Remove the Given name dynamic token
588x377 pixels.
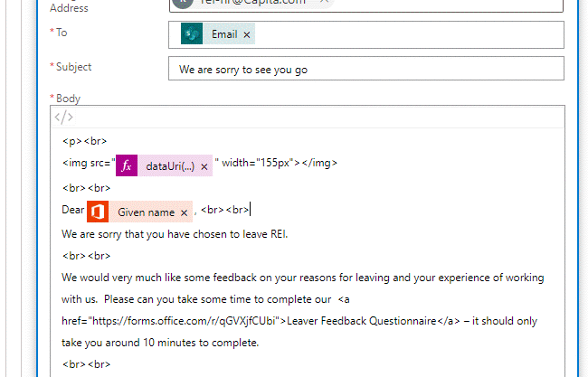(184, 213)
